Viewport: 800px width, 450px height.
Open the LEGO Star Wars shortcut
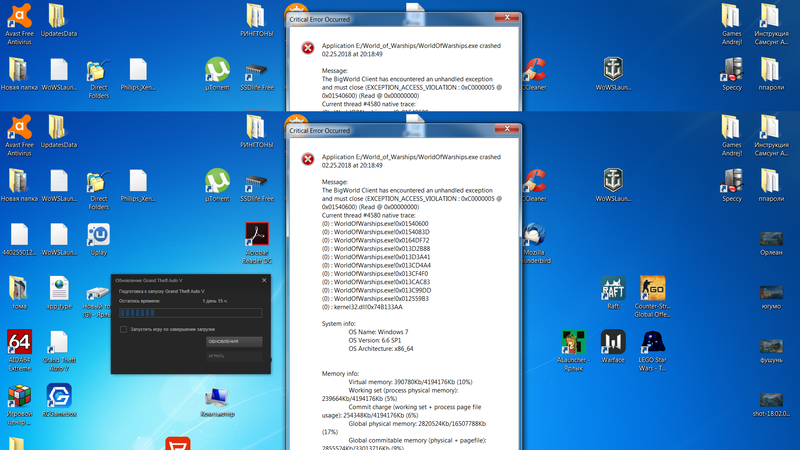(652, 343)
